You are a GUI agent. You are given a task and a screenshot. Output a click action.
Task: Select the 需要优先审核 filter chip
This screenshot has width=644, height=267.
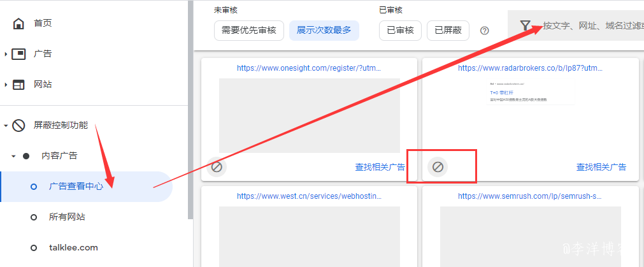point(249,31)
